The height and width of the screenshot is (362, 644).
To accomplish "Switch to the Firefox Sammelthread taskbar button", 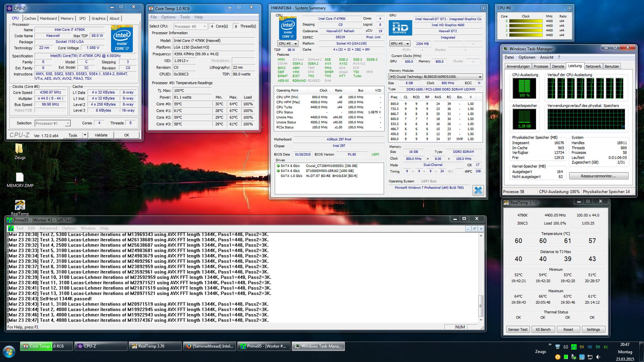I will tap(210, 346).
